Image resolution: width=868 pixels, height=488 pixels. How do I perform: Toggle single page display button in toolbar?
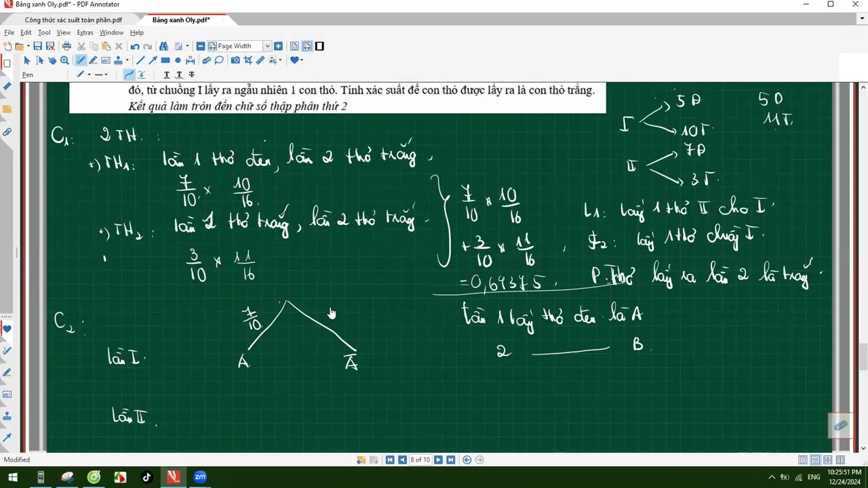coord(294,46)
